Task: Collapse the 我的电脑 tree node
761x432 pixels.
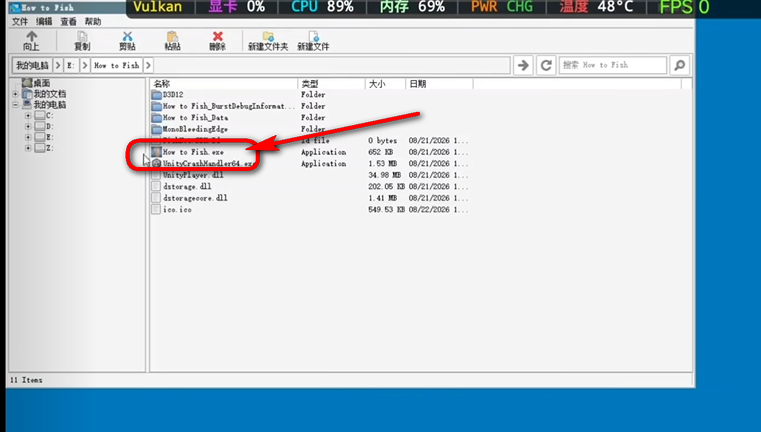Action: [16, 105]
